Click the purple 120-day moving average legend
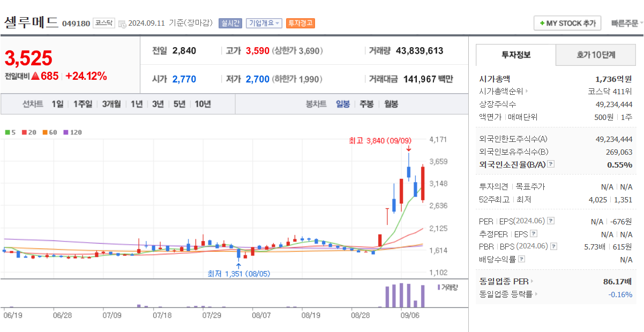 tap(72, 132)
